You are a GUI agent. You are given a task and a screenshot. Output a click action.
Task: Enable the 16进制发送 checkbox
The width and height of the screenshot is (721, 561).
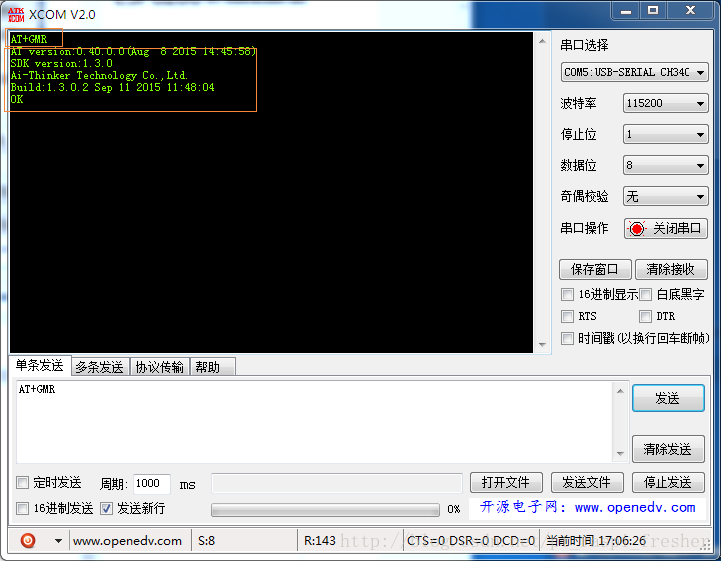click(x=22, y=508)
